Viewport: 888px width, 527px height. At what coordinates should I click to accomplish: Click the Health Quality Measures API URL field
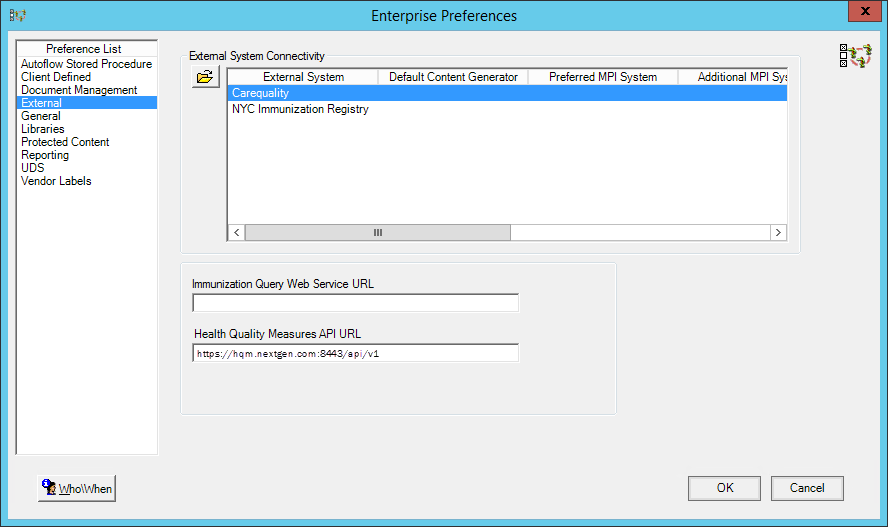(356, 353)
